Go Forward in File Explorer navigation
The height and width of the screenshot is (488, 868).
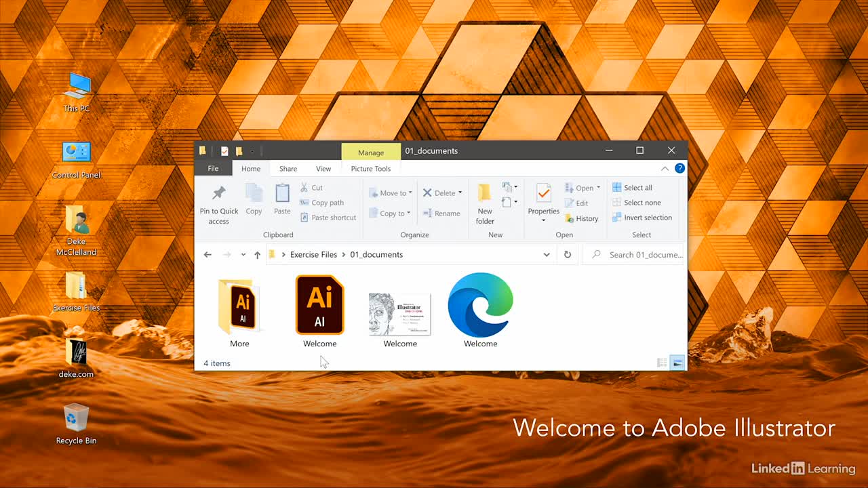pos(226,255)
